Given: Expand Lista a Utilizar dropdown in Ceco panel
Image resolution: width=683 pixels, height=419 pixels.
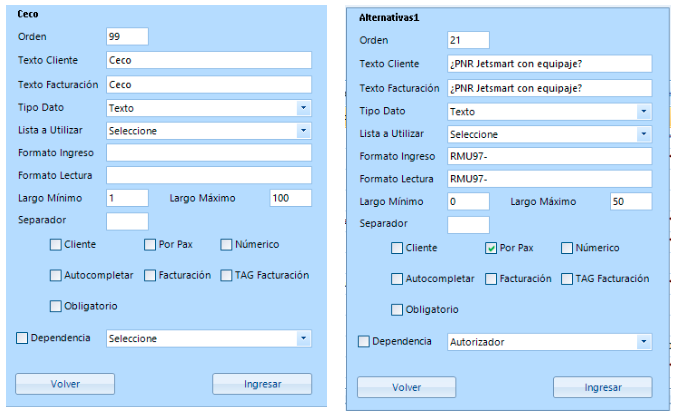Looking at the screenshot, I should click(209, 131).
